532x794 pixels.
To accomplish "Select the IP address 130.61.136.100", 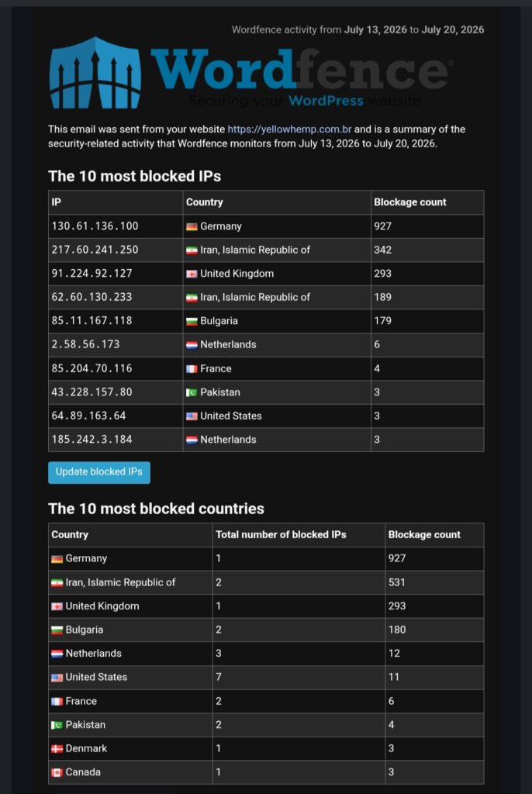I will [x=95, y=226].
